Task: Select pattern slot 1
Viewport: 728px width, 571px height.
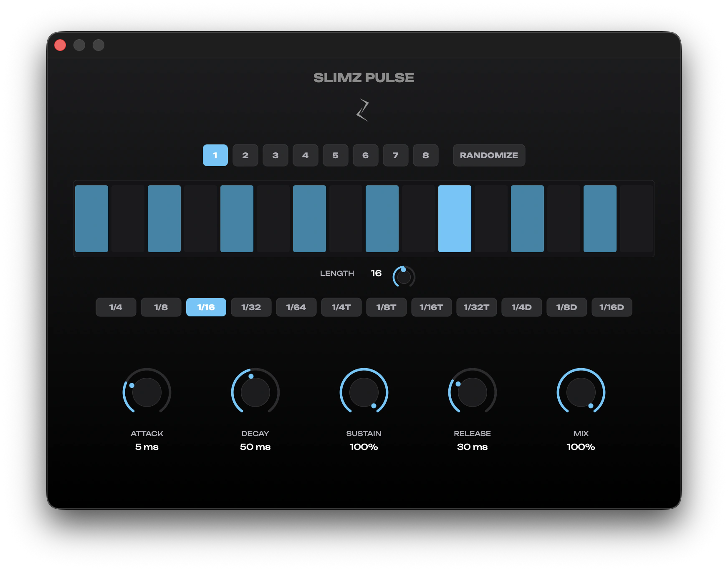Action: 215,155
